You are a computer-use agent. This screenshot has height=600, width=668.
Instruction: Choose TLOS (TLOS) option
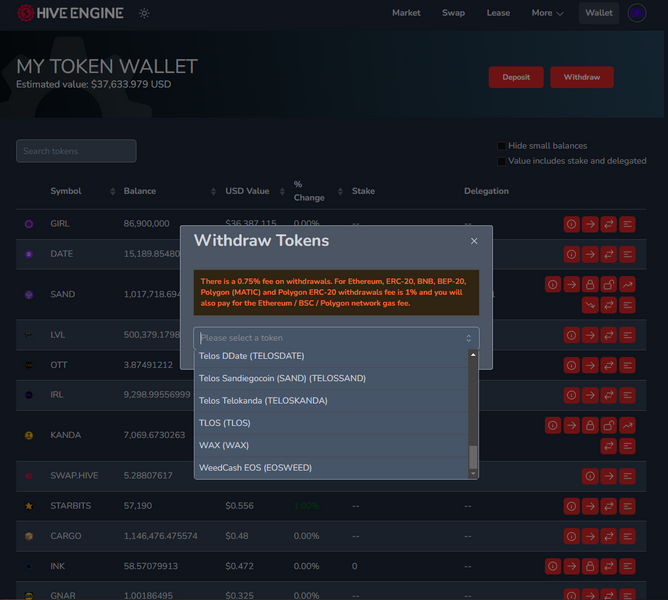(331, 423)
